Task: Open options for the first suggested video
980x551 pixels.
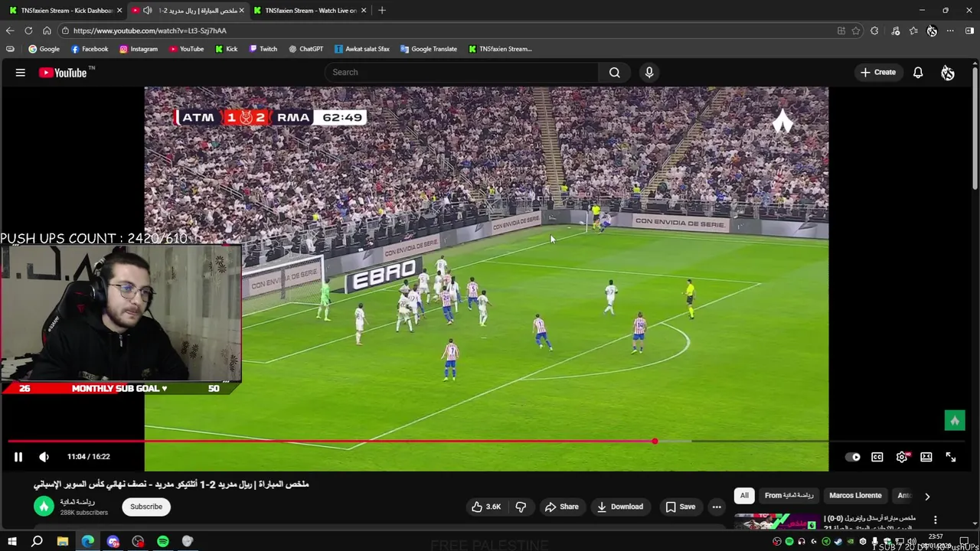Action: click(935, 520)
